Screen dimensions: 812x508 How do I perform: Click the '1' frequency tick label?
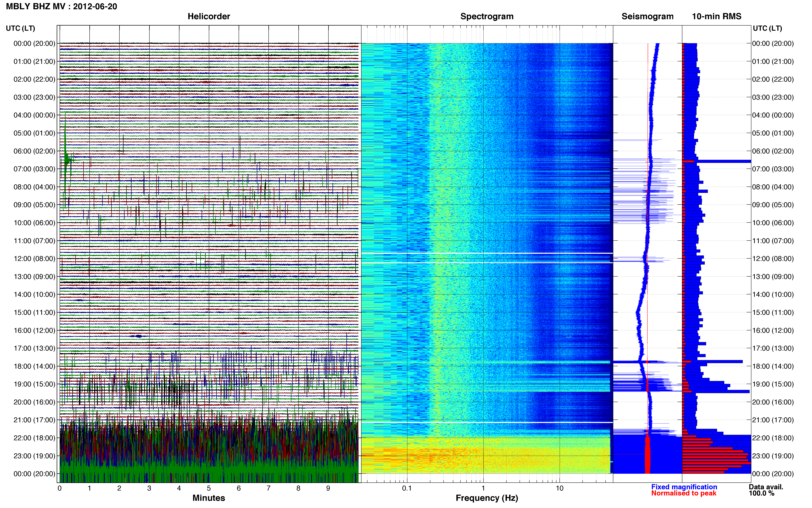pos(483,488)
